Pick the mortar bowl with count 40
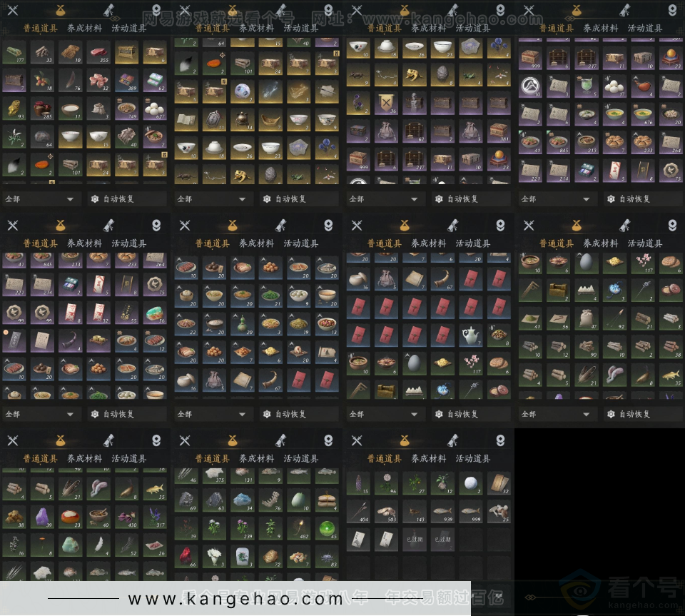Viewport: 685px width, 616px height. tap(98, 517)
